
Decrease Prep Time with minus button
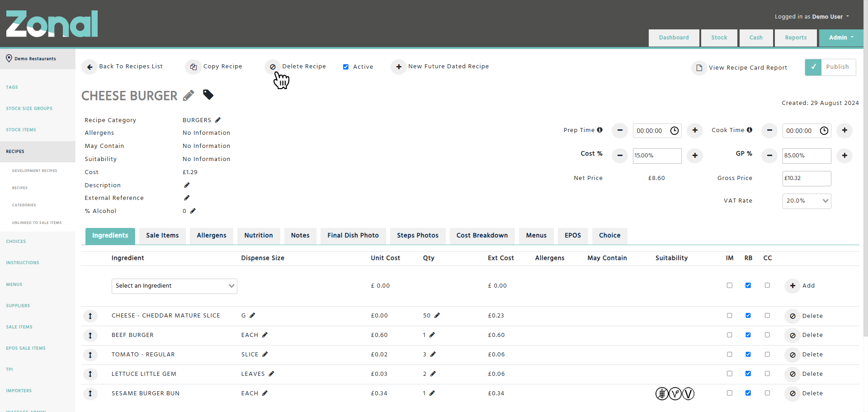pos(620,131)
